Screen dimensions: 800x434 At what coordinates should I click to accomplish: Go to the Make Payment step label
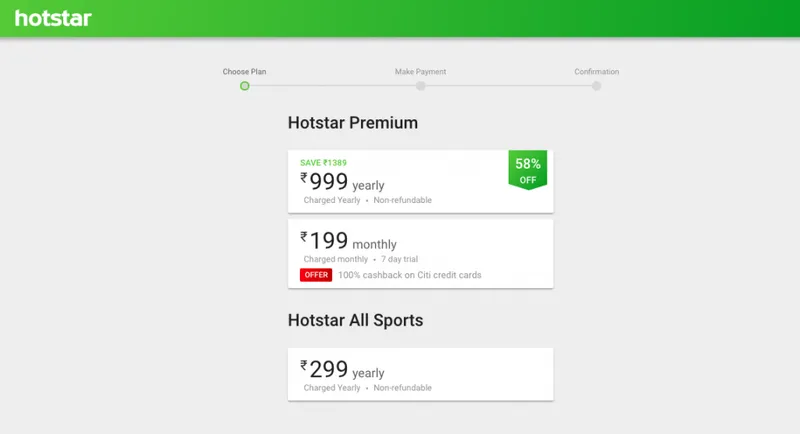point(420,72)
